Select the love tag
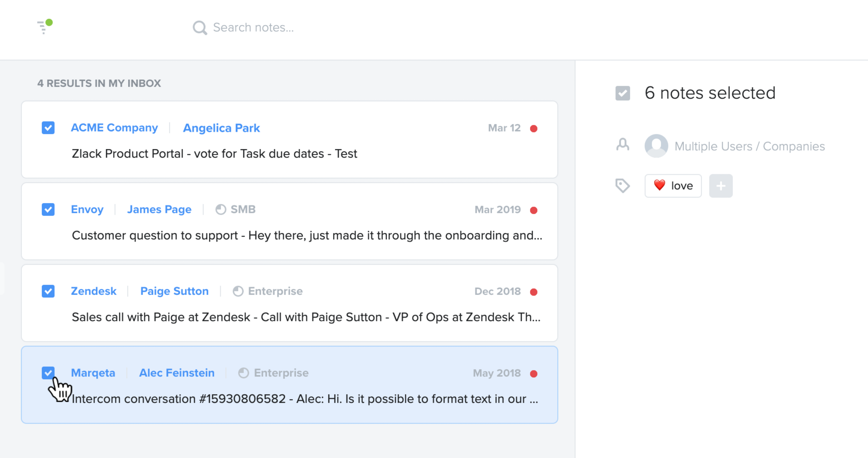Image resolution: width=868 pixels, height=458 pixels. 673,185
